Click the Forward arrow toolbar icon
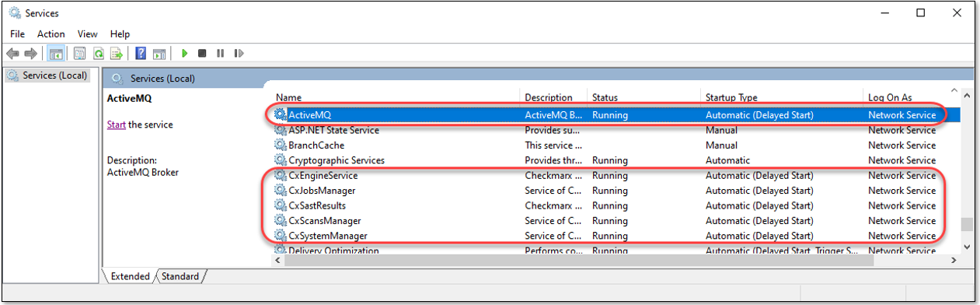The image size is (980, 305). [30, 54]
